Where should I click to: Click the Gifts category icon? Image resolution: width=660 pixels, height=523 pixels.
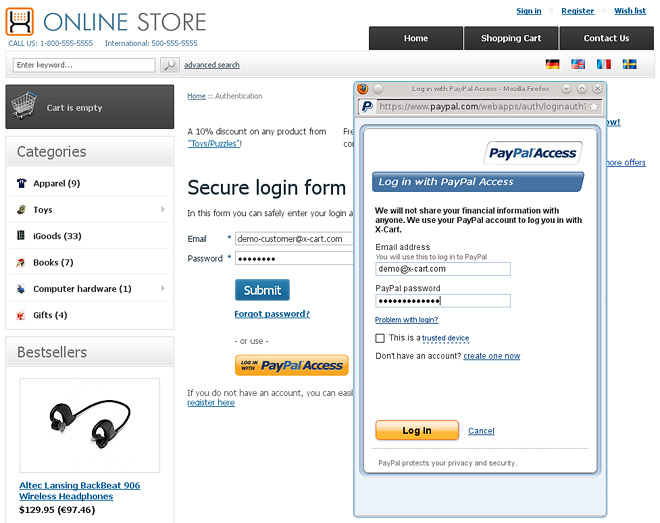[x=21, y=315]
